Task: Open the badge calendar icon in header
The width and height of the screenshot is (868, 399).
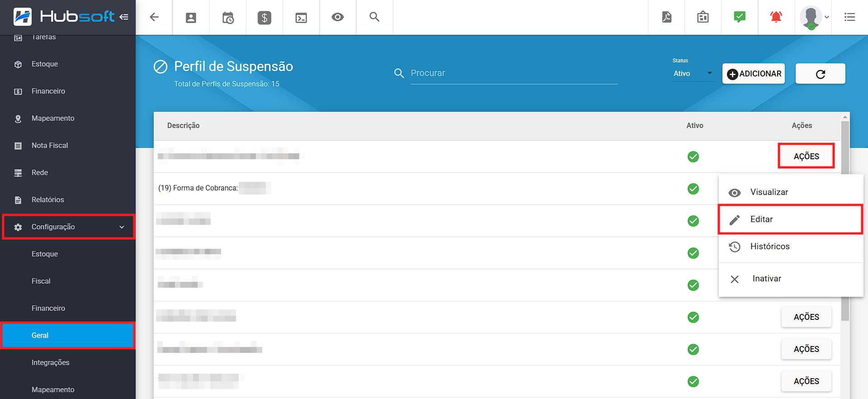Action: tap(703, 17)
